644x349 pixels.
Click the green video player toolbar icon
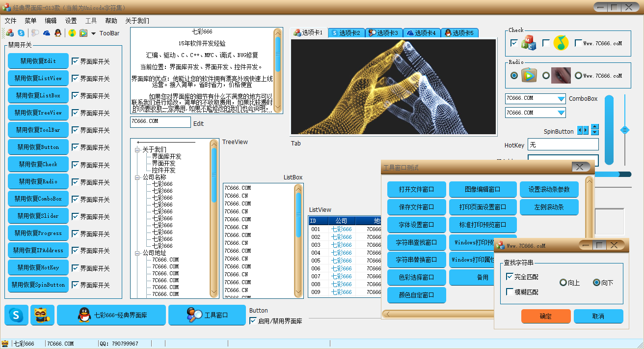pos(83,33)
